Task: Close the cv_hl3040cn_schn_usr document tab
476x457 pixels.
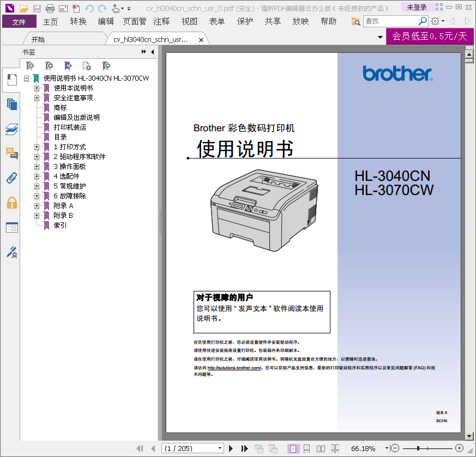Action: pyautogui.click(x=201, y=40)
